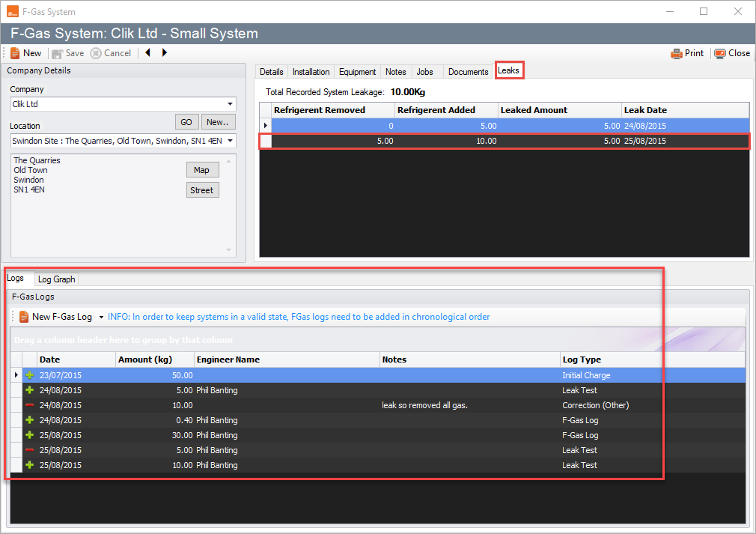Open the Notes tab
Viewport: 756px width, 534px height.
click(x=396, y=72)
